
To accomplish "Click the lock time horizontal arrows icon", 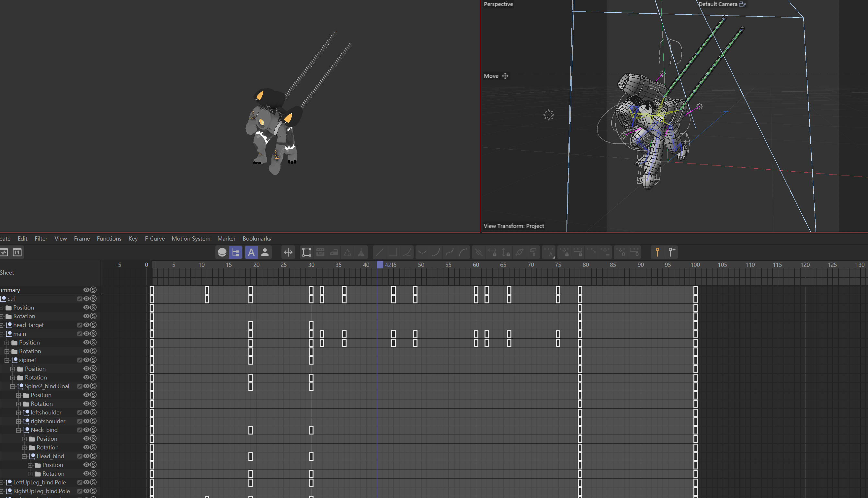I will click(492, 253).
